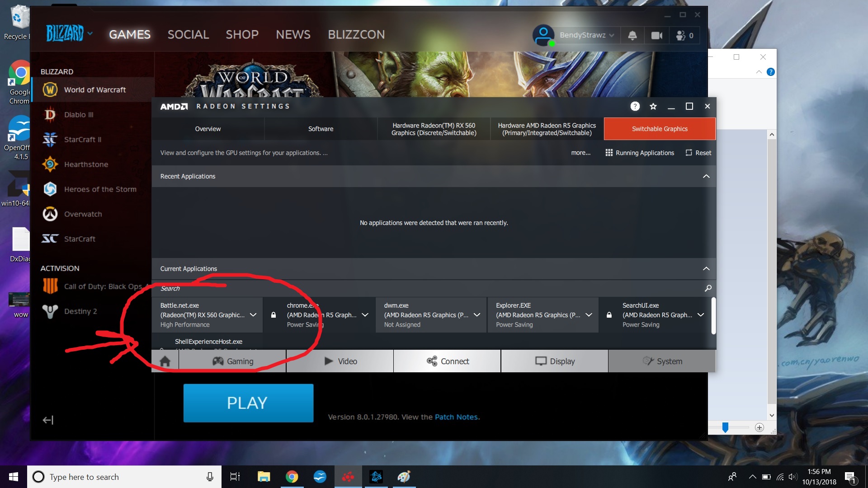Click the microphone icon in taskbar search
The image size is (868, 488).
210,477
